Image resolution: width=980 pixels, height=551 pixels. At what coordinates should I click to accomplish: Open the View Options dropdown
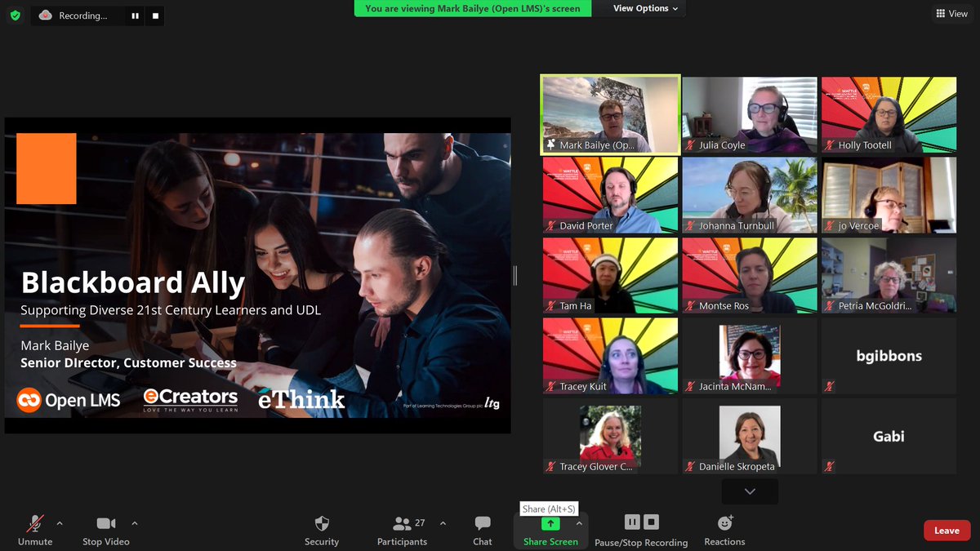(646, 8)
